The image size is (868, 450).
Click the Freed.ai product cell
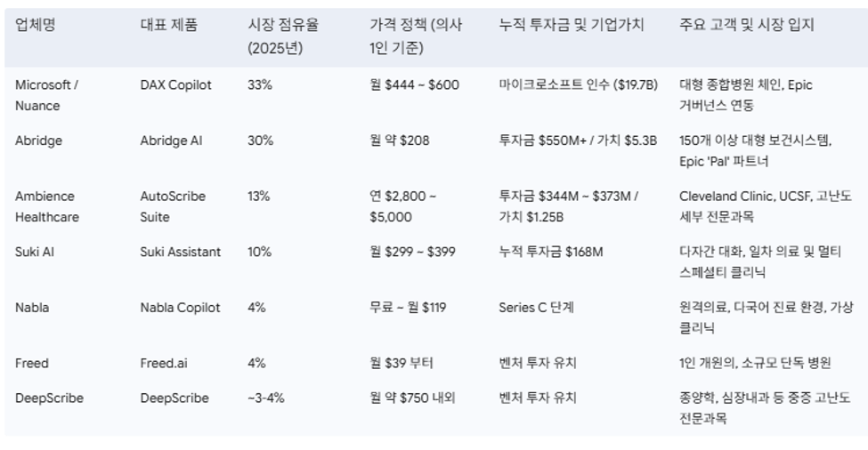[164, 364]
